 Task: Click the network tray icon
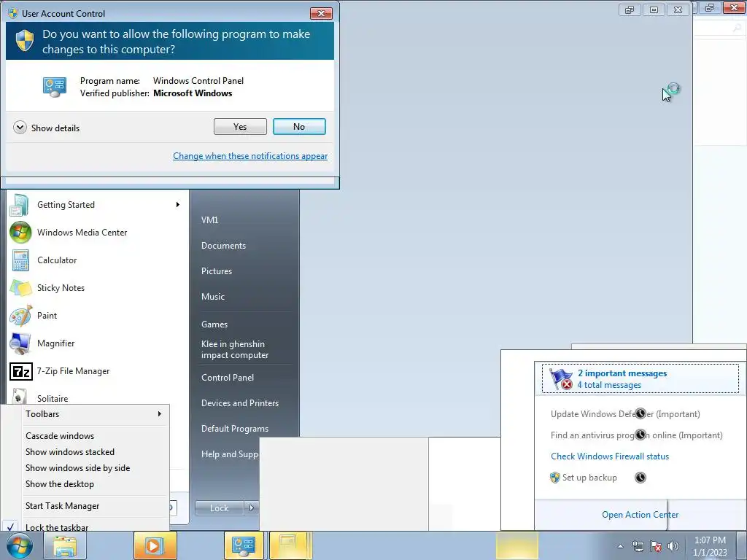click(638, 546)
